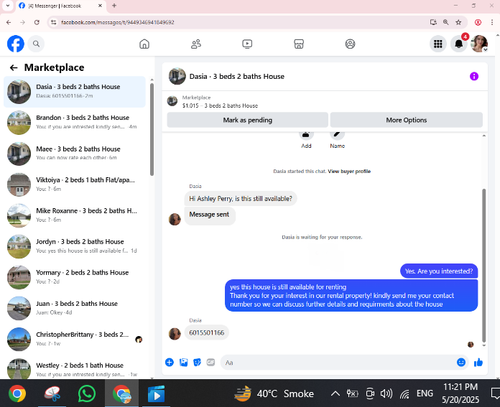Screen dimensions: 500x407
Task: Open notifications bell
Action: pyautogui.click(x=459, y=44)
